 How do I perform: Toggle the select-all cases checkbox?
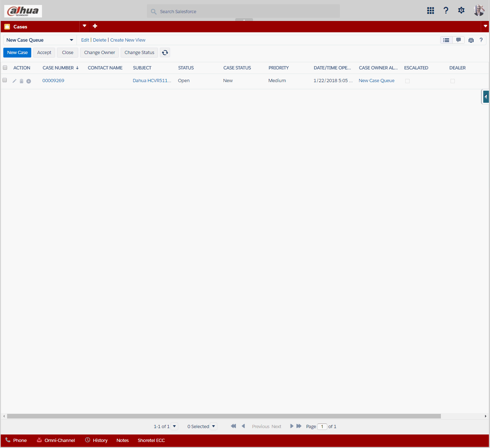point(5,68)
